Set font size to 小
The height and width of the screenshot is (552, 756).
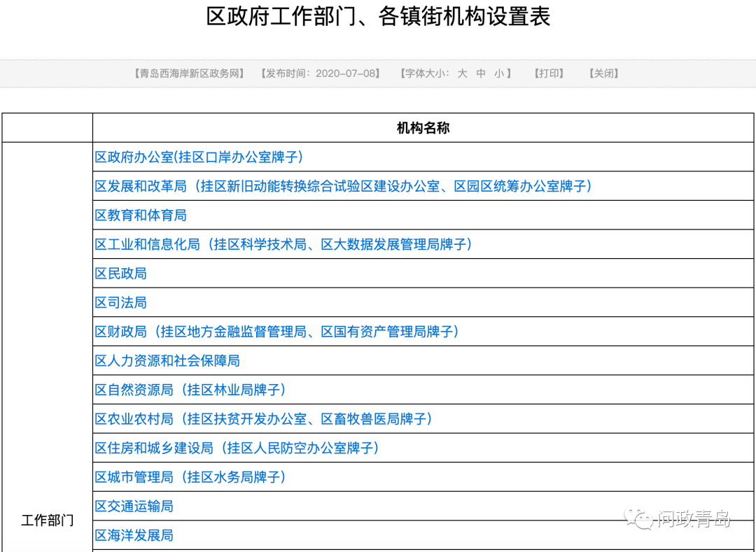pos(499,73)
